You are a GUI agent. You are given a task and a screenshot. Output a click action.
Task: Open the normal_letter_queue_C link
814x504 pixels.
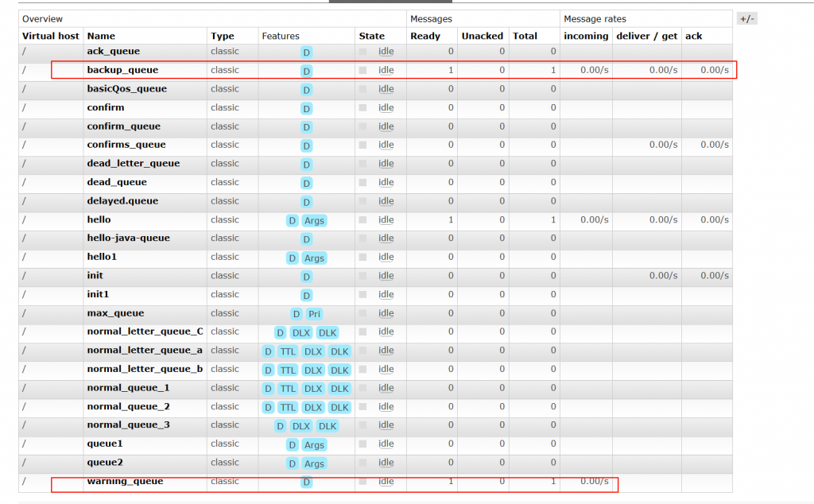point(145,331)
